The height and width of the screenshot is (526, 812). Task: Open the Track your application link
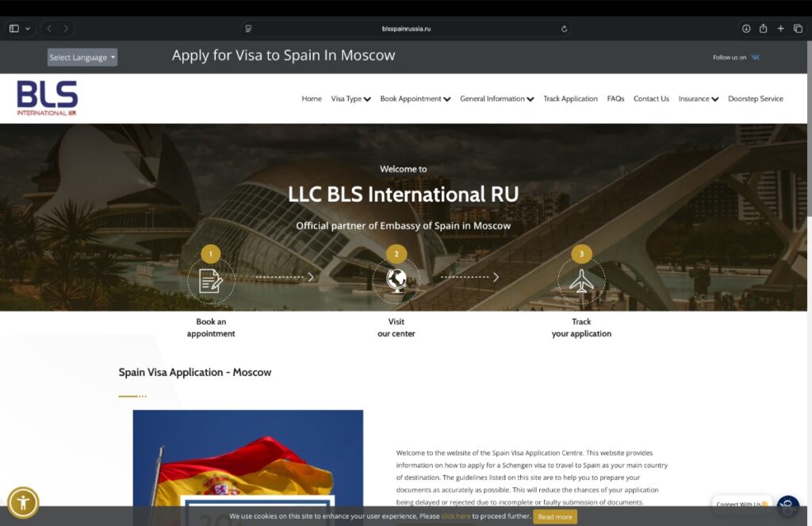581,328
